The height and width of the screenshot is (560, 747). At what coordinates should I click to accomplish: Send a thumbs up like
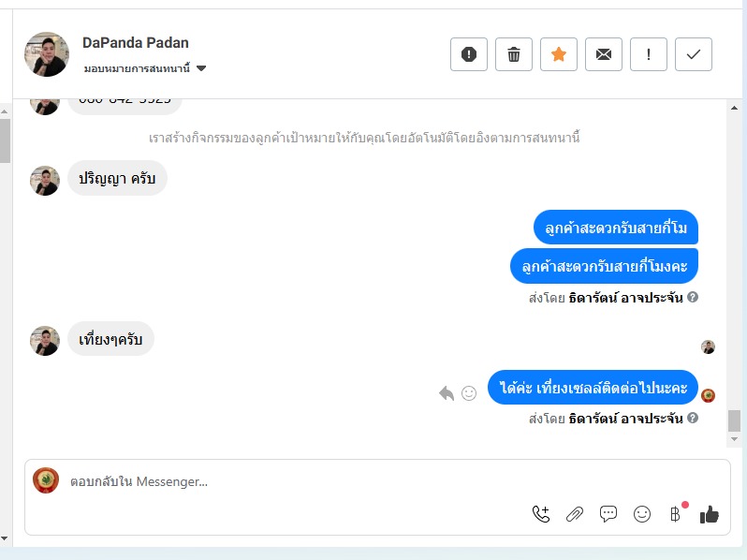710,514
